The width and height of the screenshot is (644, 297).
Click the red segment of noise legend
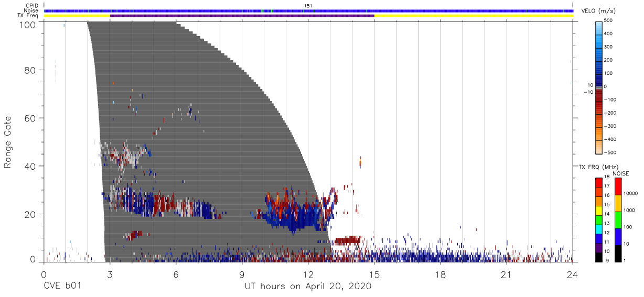[x=619, y=186]
